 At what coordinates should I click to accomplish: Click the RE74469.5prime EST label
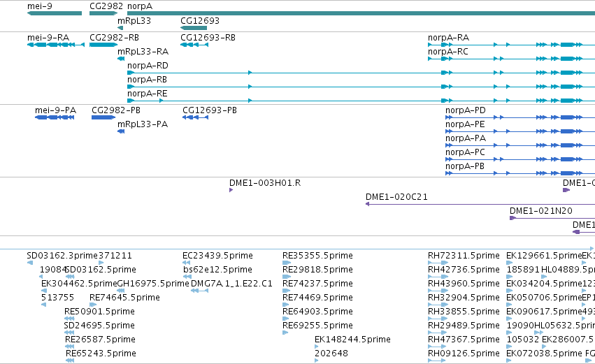click(317, 298)
